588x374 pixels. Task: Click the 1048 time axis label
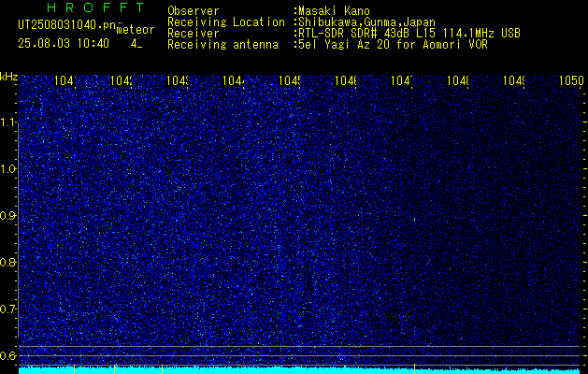(458, 80)
